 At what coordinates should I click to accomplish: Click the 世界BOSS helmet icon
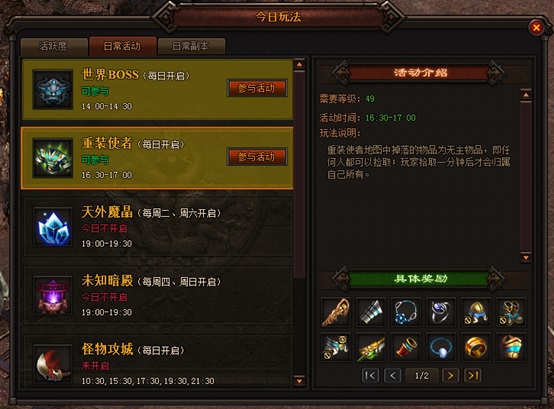coord(53,90)
